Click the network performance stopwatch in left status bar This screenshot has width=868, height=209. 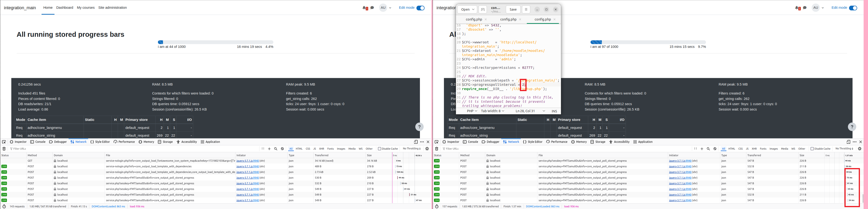4,207
